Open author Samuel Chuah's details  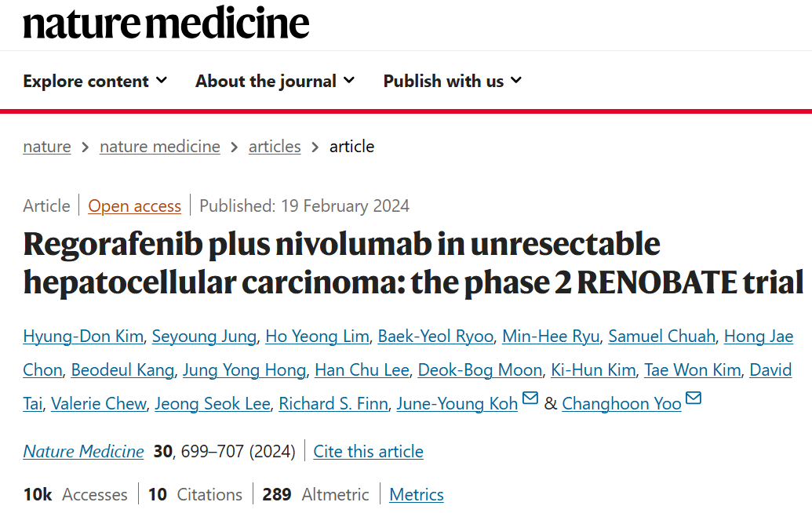[x=662, y=337]
